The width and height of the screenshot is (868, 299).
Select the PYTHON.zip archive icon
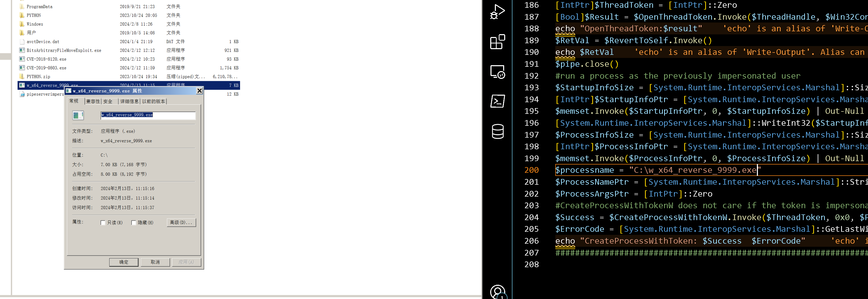point(22,77)
